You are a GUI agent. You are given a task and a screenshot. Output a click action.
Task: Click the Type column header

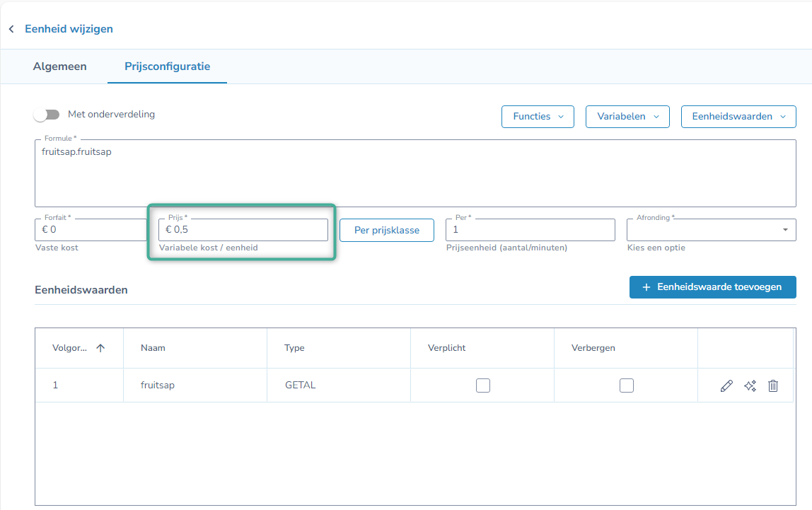click(339, 348)
